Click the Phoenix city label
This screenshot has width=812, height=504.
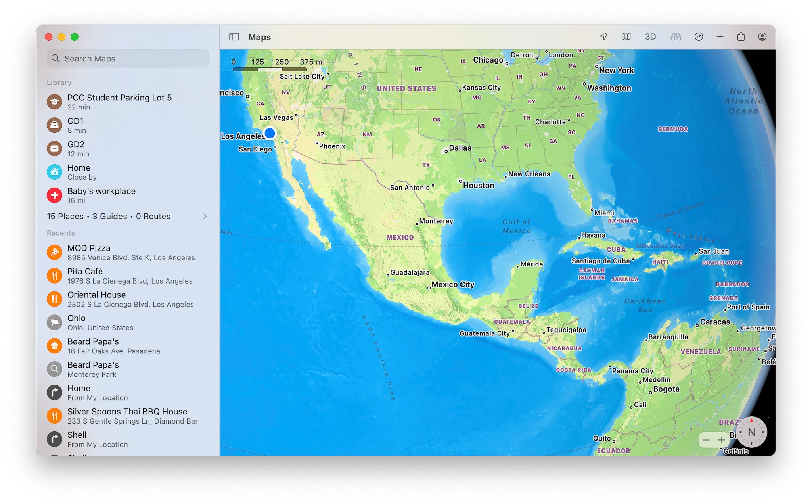coord(332,146)
